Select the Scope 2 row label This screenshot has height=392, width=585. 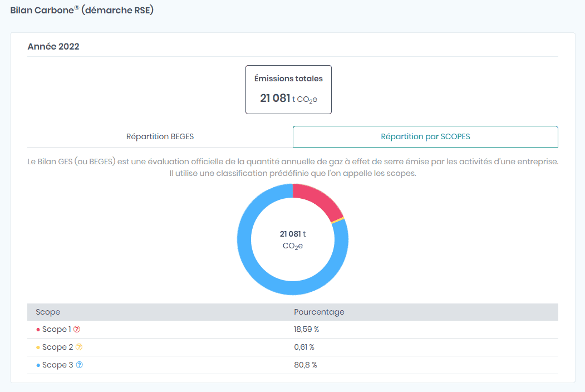tap(57, 347)
